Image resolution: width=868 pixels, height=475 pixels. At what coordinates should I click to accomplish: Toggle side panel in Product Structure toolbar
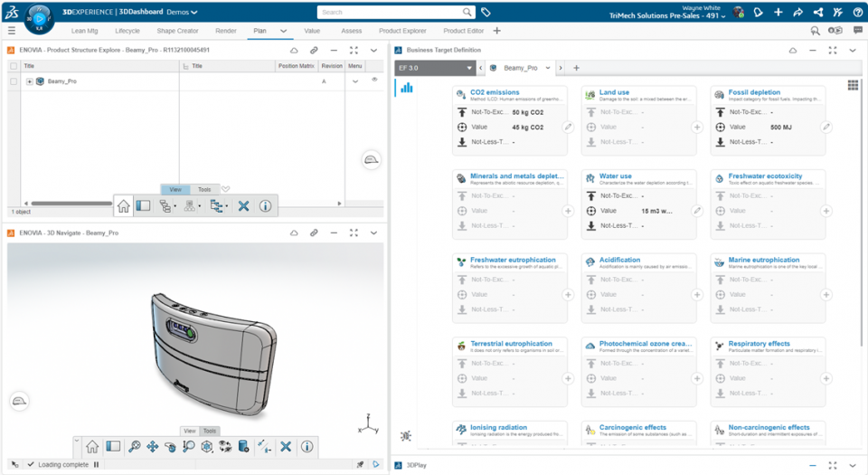tap(144, 206)
